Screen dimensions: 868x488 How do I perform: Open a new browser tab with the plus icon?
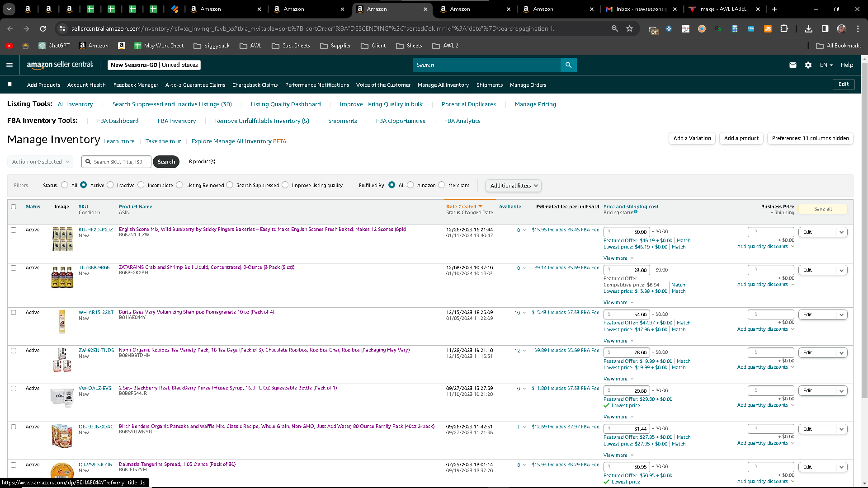coord(774,9)
